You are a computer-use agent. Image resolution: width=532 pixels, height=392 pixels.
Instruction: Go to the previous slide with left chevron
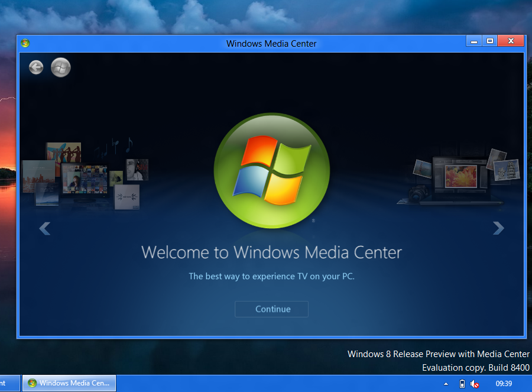[x=44, y=228]
